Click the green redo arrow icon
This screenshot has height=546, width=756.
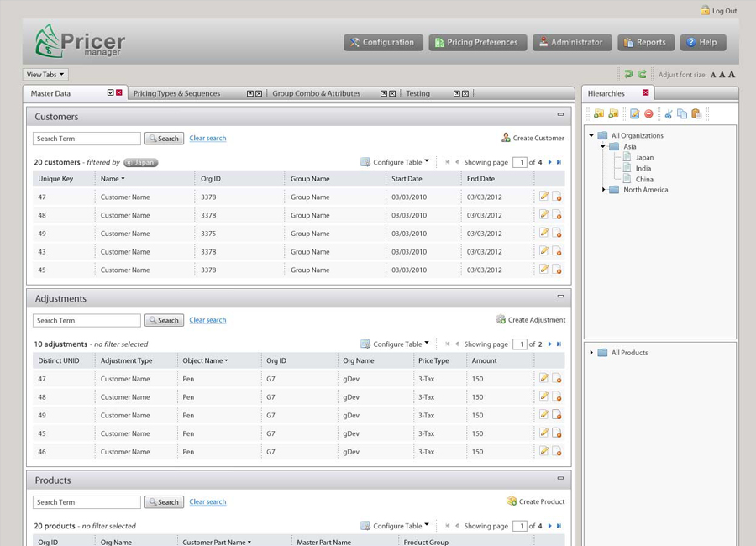coord(642,75)
